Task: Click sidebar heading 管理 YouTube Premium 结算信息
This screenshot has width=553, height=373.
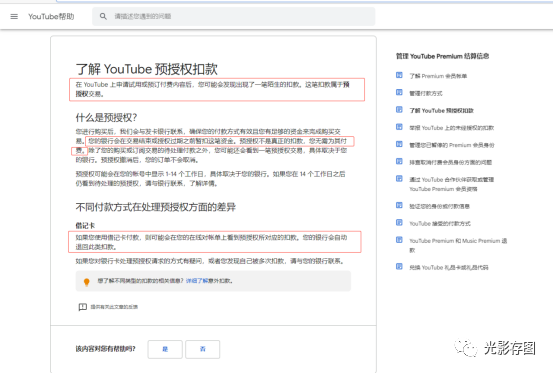Action: [x=442, y=56]
